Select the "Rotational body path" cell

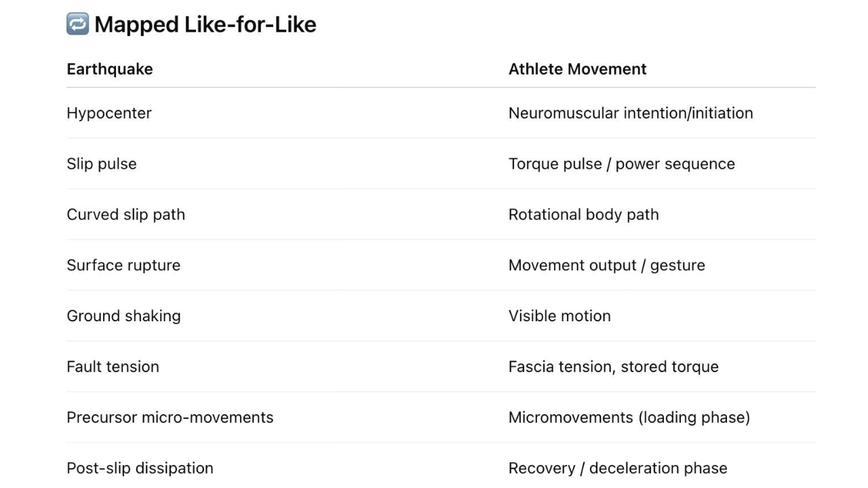(x=583, y=215)
